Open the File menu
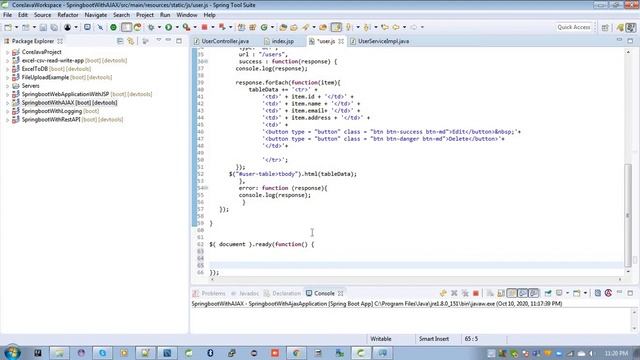Screen dimensions: 640x360 tap(7, 15)
